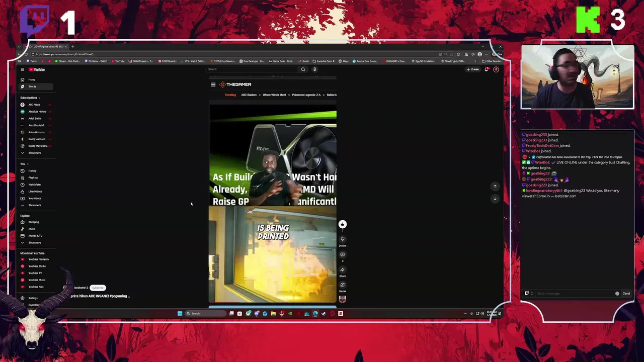Open Adult Swim subscription channel

tap(35, 119)
